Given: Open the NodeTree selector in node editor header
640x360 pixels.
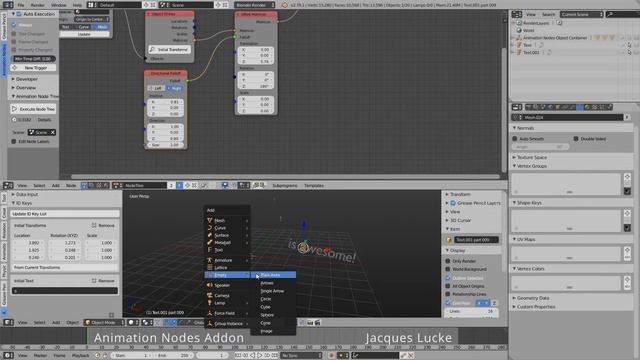Looking at the screenshot, I should pos(140,186).
